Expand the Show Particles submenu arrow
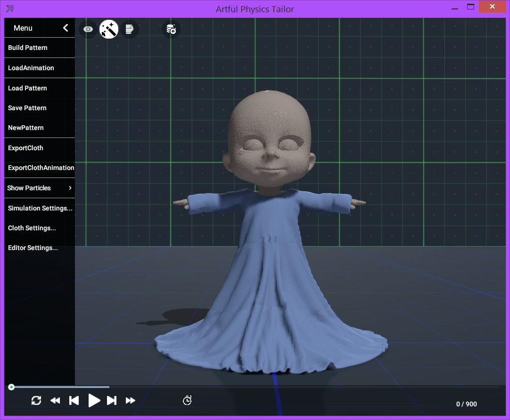 (x=70, y=188)
